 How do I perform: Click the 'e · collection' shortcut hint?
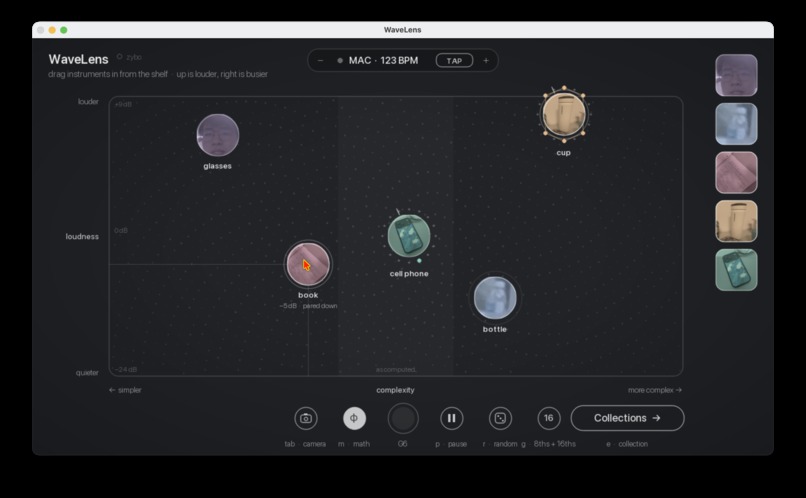click(627, 444)
